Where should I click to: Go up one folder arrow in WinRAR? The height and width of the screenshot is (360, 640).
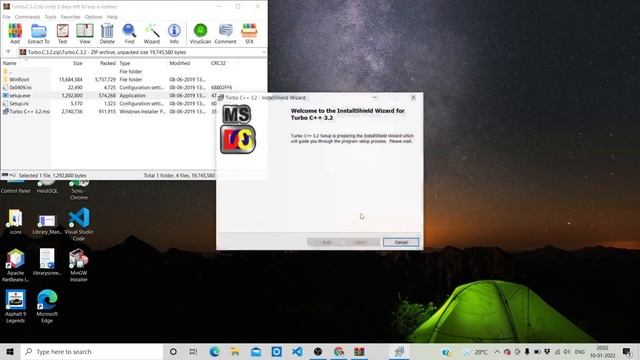coord(8,52)
